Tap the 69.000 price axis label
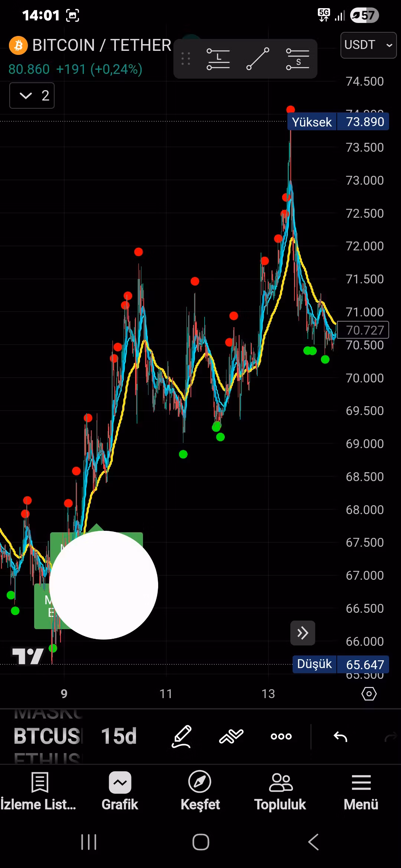The width and height of the screenshot is (401, 868). point(365,444)
